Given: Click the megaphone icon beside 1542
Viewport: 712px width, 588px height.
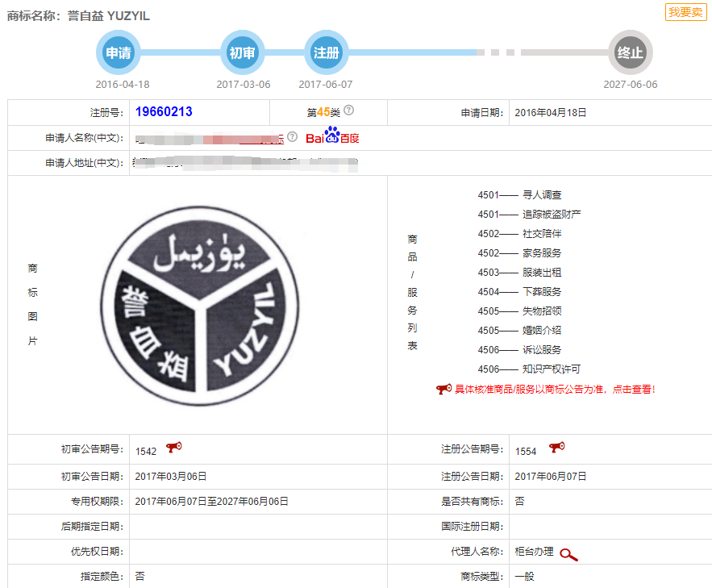Looking at the screenshot, I should pos(174,447).
